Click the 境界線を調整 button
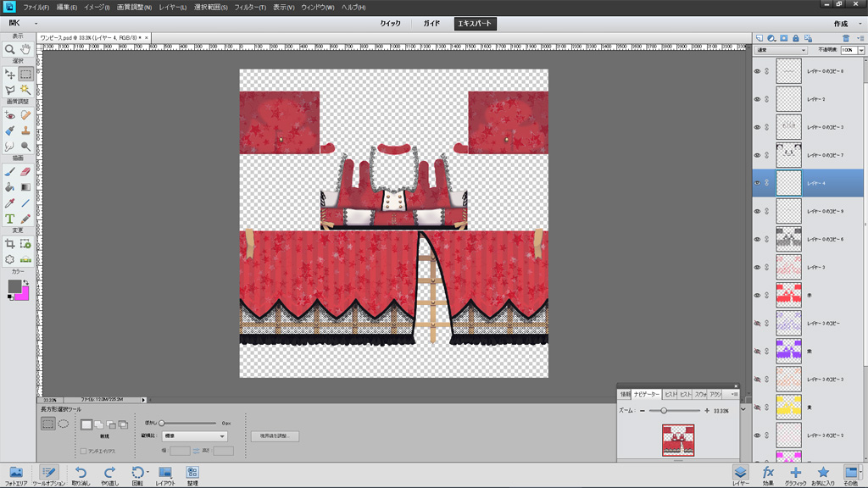 point(275,436)
